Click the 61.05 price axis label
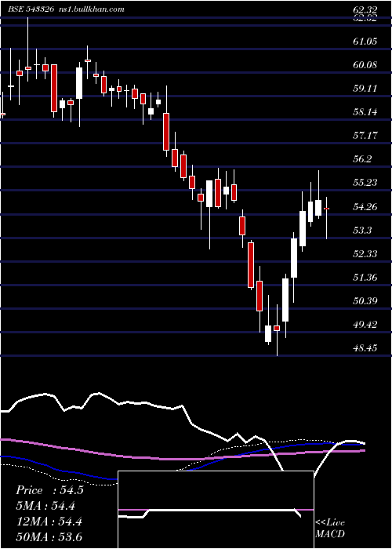The image size is (392, 549). 365,42
